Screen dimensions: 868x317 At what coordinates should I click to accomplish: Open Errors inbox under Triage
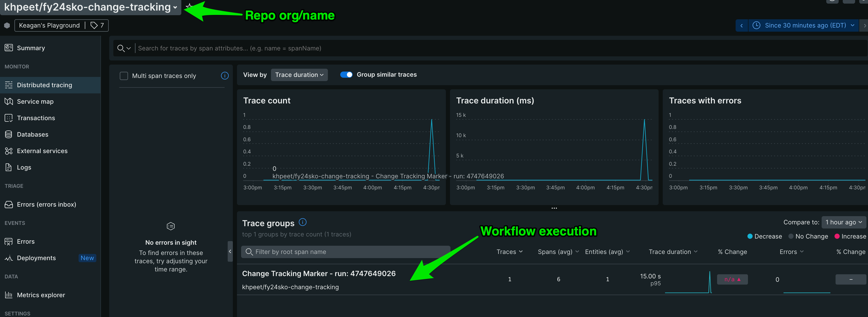(46, 204)
